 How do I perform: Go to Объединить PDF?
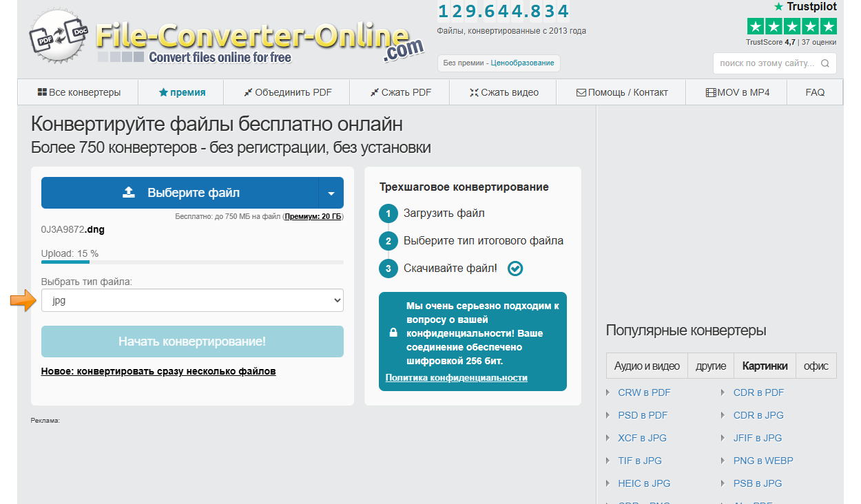pyautogui.click(x=287, y=92)
